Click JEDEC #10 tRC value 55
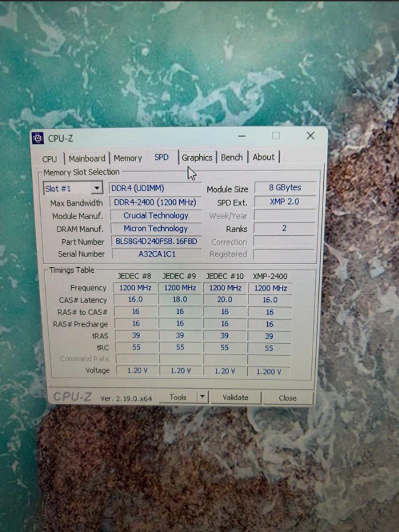399x532 pixels. click(x=224, y=347)
